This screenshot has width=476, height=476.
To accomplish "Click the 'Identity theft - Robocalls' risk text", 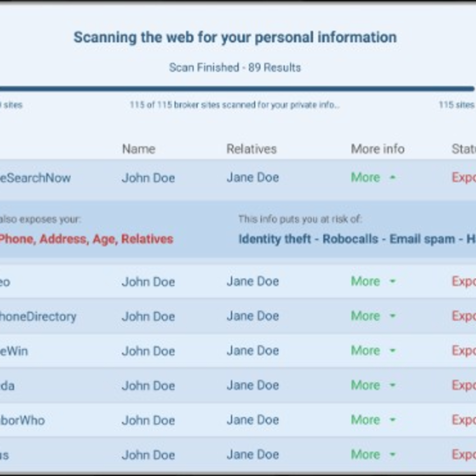I will pos(308,239).
